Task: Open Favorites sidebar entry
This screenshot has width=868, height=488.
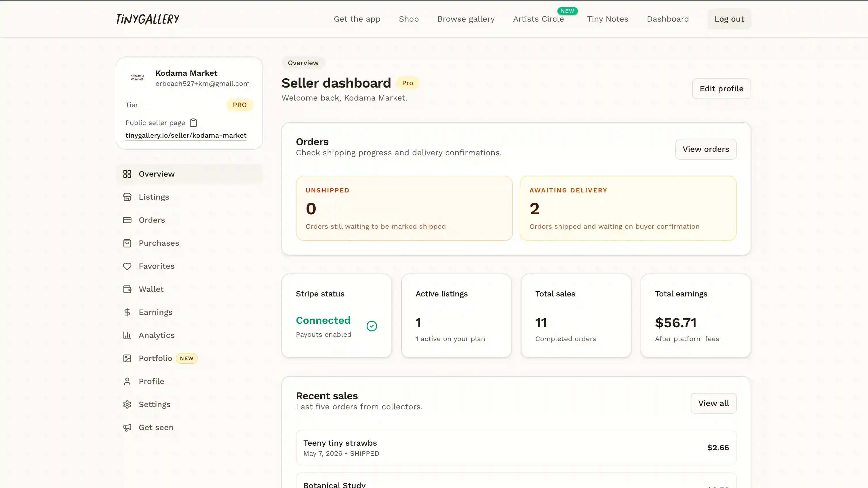Action: [x=189, y=266]
